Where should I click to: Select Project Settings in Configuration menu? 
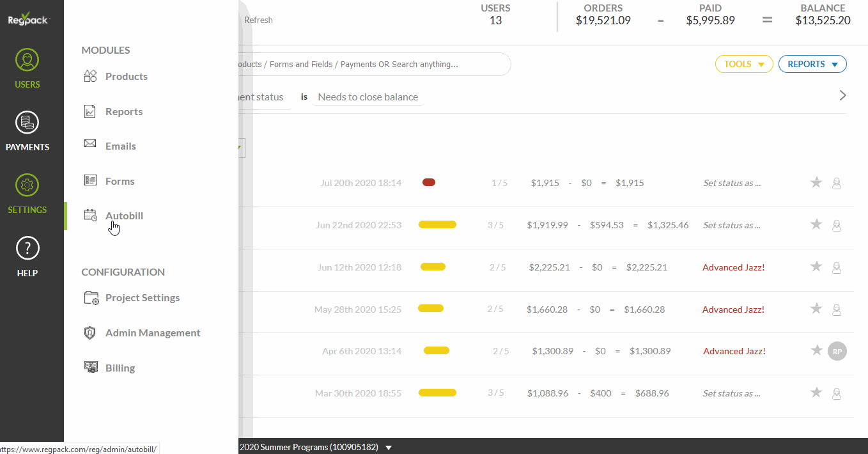tap(142, 297)
